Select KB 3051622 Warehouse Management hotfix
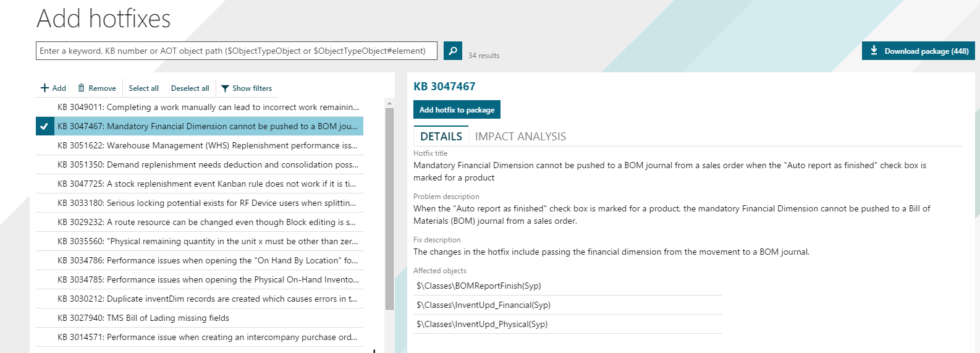 point(207,145)
